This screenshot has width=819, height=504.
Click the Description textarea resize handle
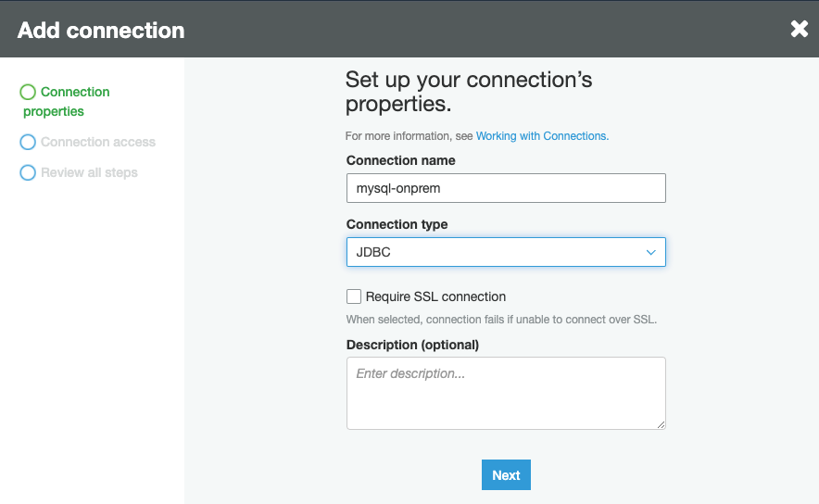tap(661, 424)
